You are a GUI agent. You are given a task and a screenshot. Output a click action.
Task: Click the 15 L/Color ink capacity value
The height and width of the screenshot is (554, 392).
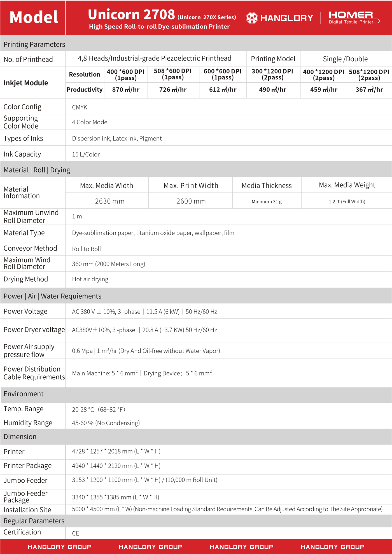[86, 154]
